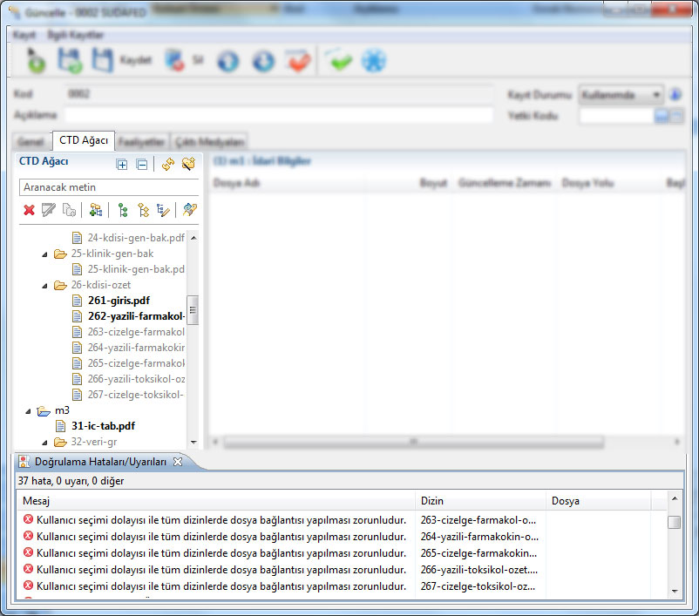
Task: Click the Aranacak metin search field
Action: 108,187
